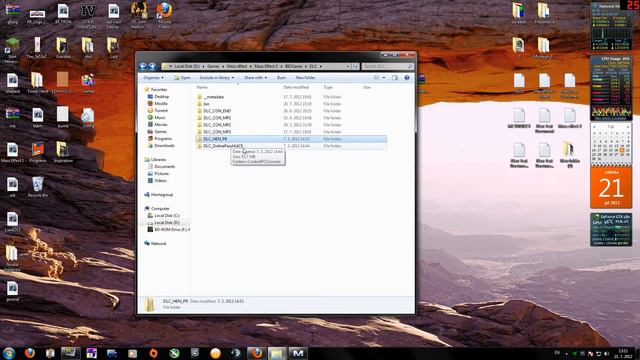Viewport: 640px width, 360px height.
Task: Open the Organize menu
Action: (153, 78)
